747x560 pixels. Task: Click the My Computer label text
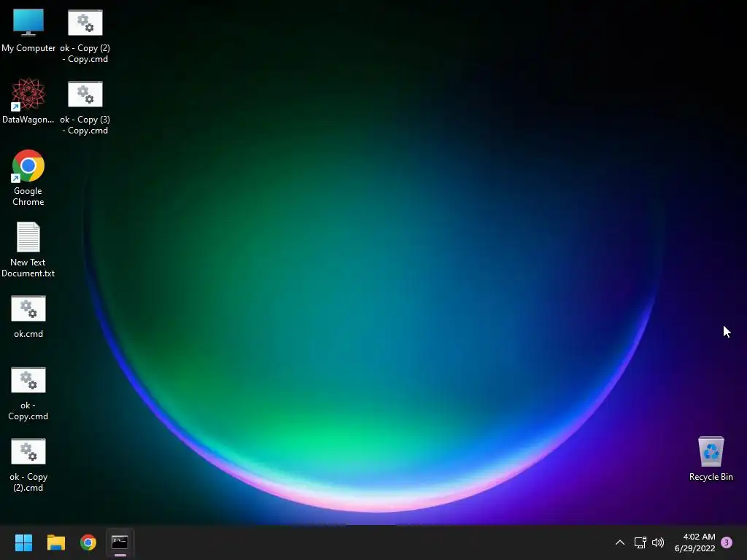point(28,48)
